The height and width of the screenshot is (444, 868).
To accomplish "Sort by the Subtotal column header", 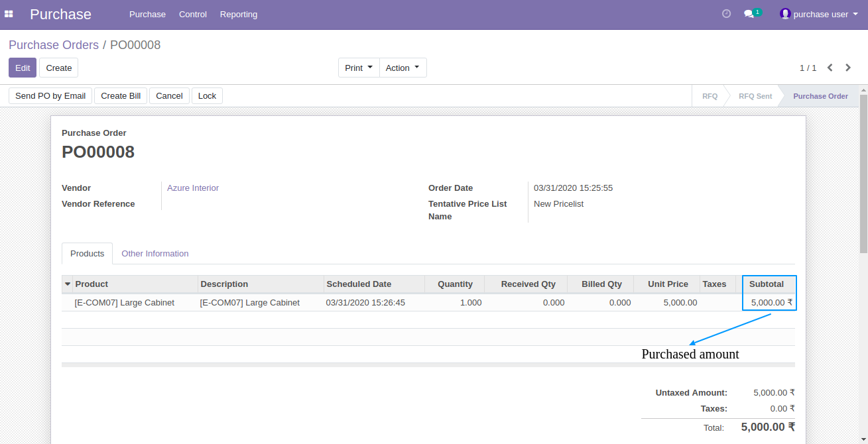I will pyautogui.click(x=767, y=284).
